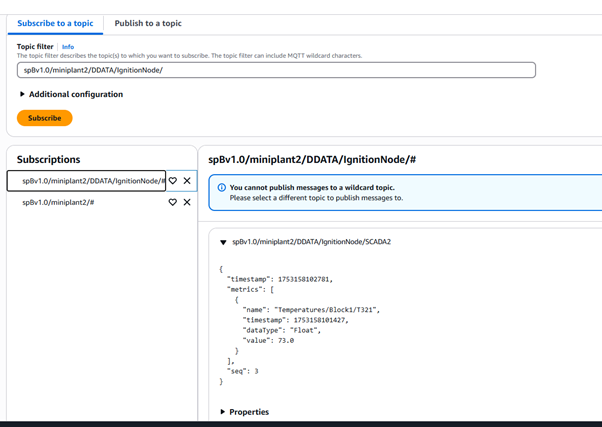
Task: Click the metric timestamp 1753158101427 line
Action: tap(295, 320)
